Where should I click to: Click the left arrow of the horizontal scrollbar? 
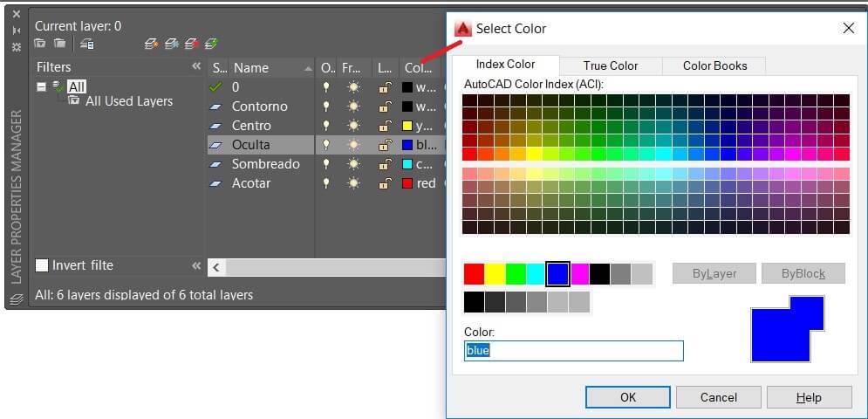(216, 268)
